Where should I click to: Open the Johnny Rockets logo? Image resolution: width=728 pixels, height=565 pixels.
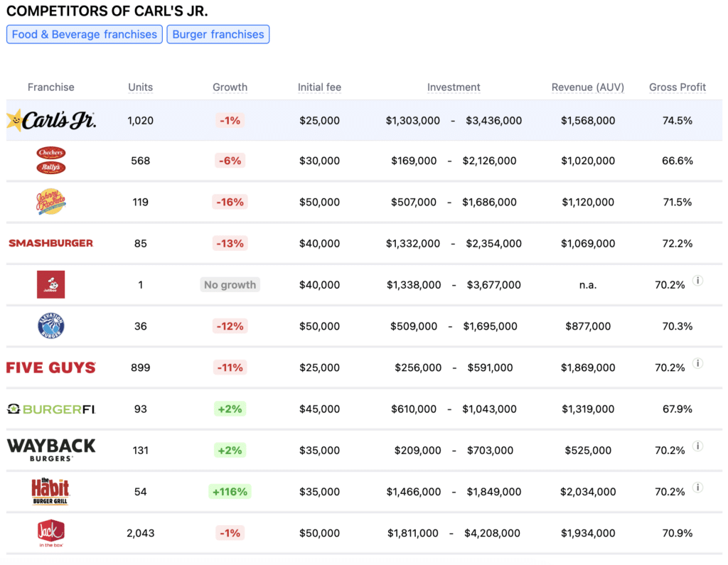tap(51, 202)
